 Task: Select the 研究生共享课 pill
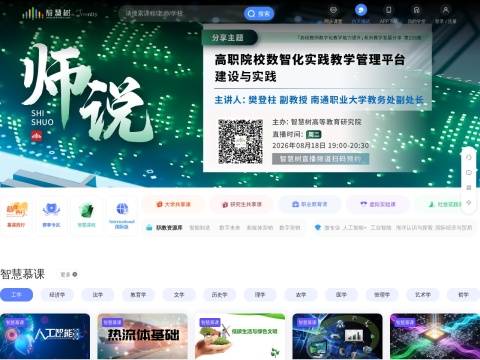click(242, 204)
